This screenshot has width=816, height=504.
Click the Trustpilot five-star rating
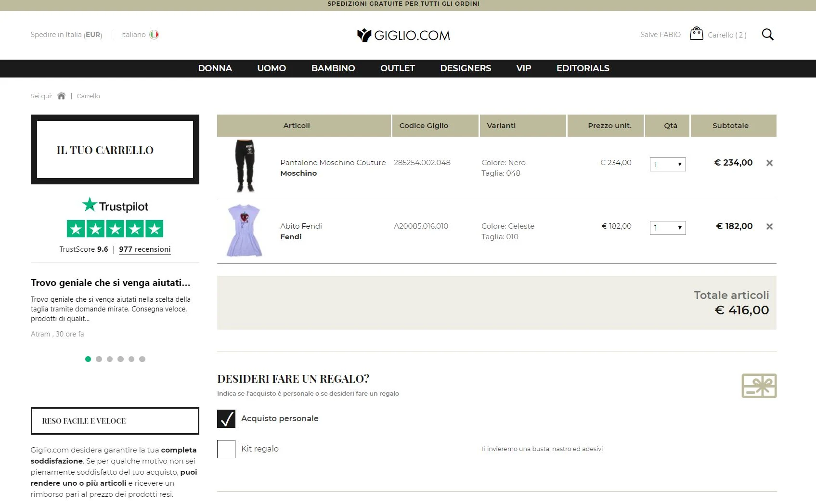[115, 229]
